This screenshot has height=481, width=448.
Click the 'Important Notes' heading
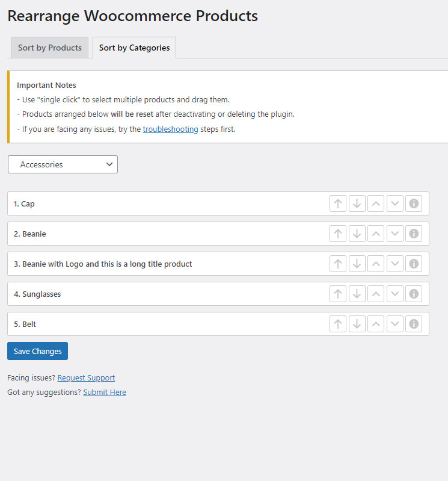[46, 85]
